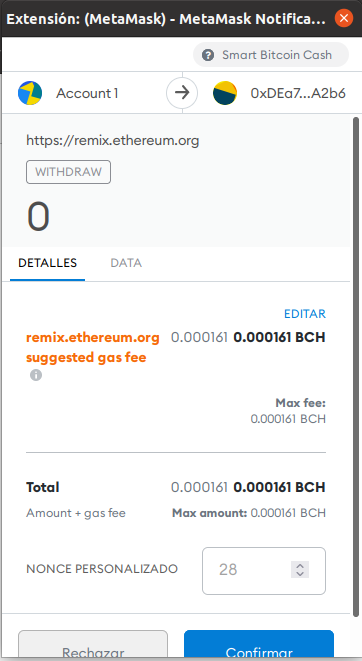The width and height of the screenshot is (362, 661).
Task: Click the remix.ethereum.org origin URL text
Action: (113, 140)
